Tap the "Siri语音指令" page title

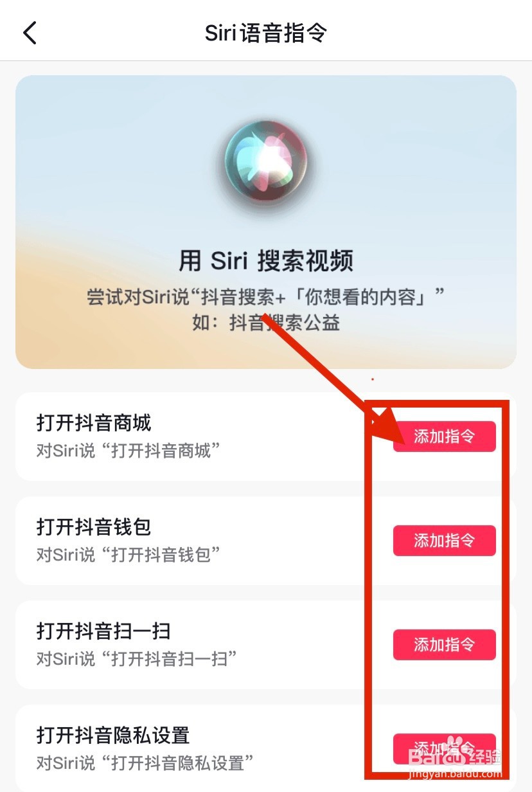(x=266, y=33)
